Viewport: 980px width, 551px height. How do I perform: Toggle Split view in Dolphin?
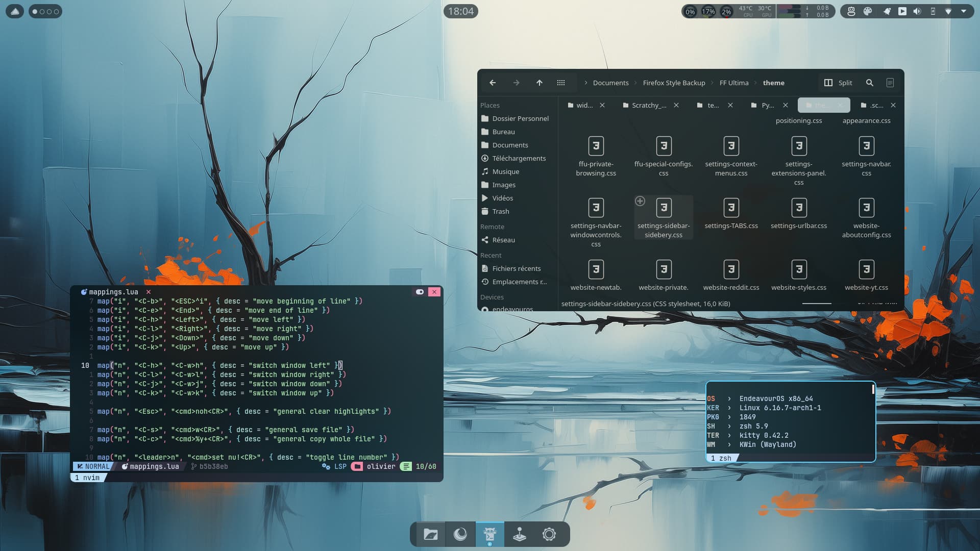tap(838, 83)
